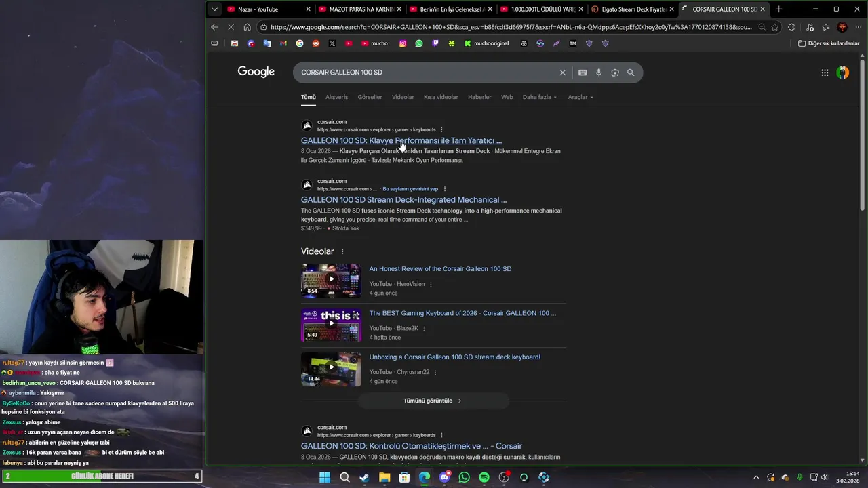This screenshot has width=868, height=488.
Task: Open Steam from the taskbar
Action: [364, 477]
